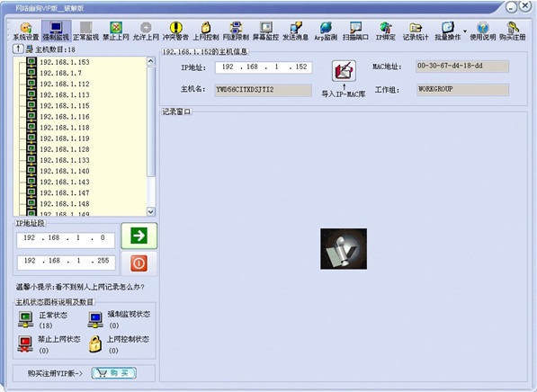
Task: Open the 冲突警告 conflict warning tool
Action: (175, 31)
